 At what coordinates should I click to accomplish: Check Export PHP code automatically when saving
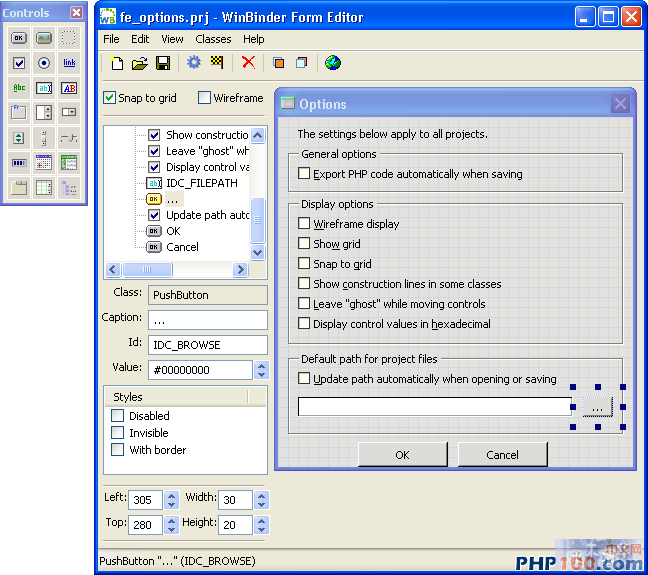click(x=304, y=173)
